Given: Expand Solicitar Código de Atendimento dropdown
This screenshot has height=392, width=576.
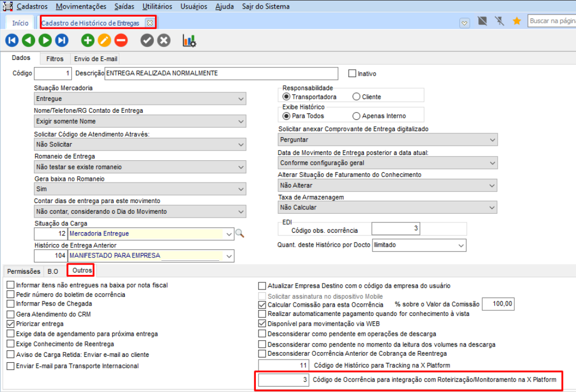Looking at the screenshot, I should [x=140, y=144].
